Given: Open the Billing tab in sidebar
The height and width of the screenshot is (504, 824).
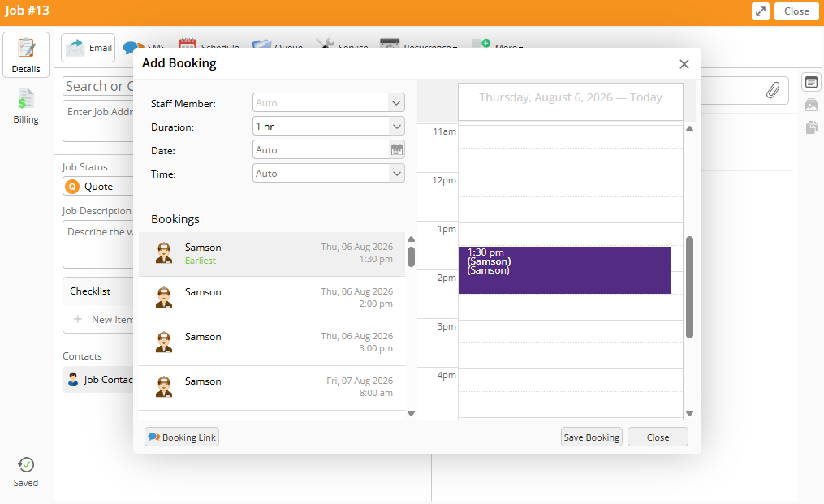Looking at the screenshot, I should tap(26, 106).
